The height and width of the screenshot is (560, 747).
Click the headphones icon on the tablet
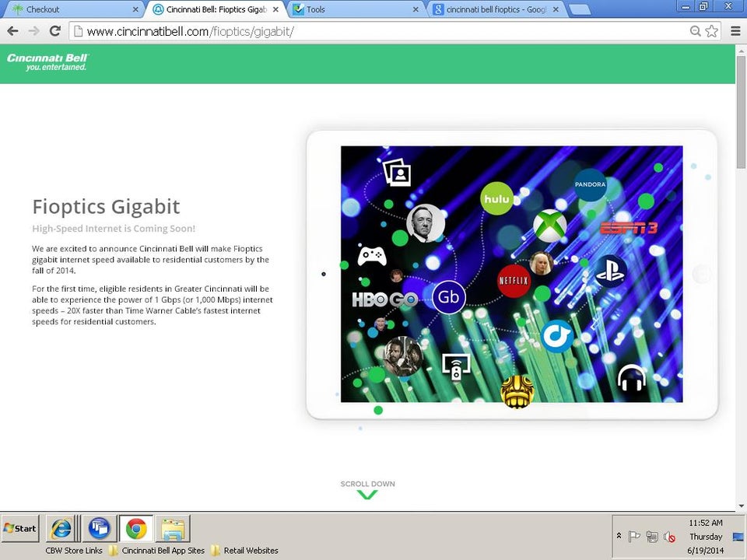(x=631, y=379)
